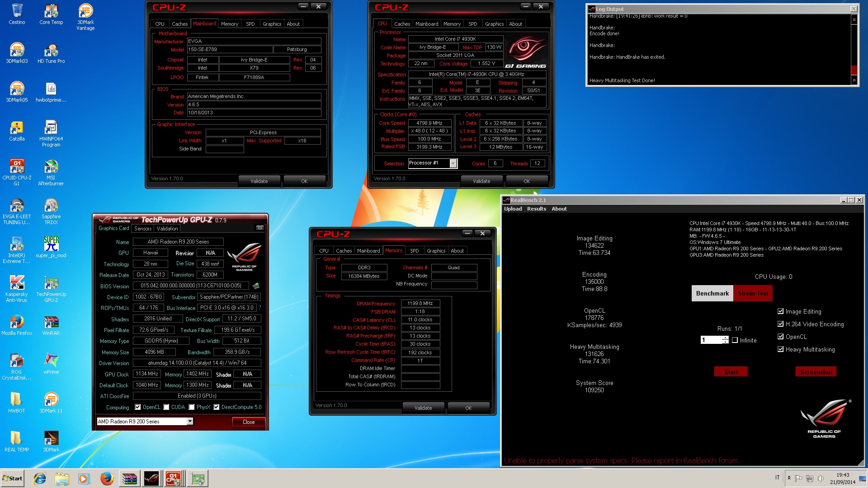Click the RealBench runs count field
This screenshot has width=868, height=488.
point(711,340)
